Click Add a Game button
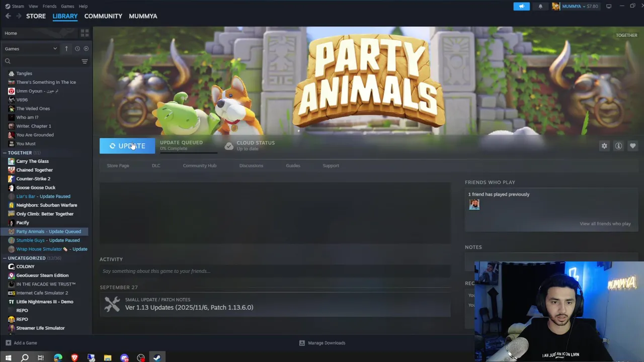Screen dimensions: 644x362 coord(21,343)
